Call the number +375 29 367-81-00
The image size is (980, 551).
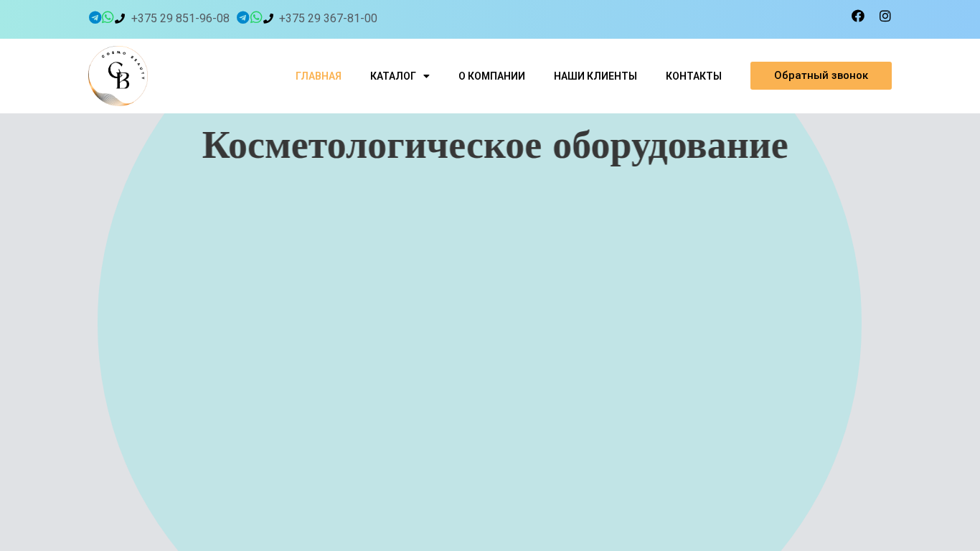point(328,19)
